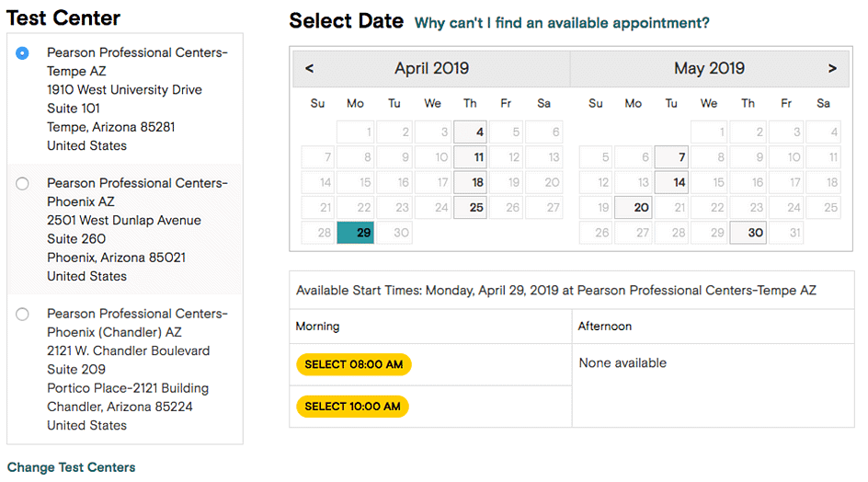Image resolution: width=868 pixels, height=482 pixels.
Task: Go to the previous month arrow
Action: [x=310, y=68]
